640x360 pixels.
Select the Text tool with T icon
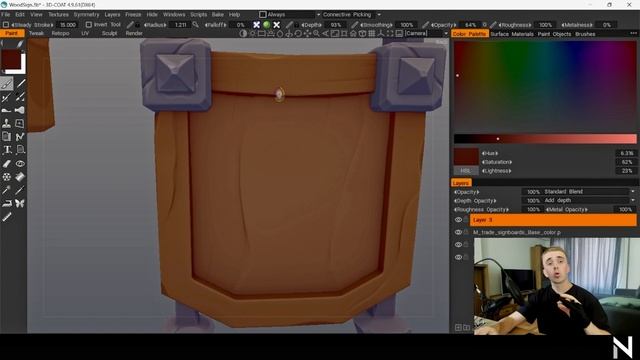point(7,150)
